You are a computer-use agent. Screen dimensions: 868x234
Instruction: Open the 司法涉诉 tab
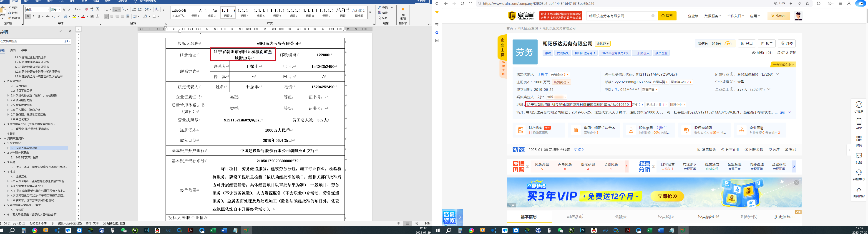574,217
